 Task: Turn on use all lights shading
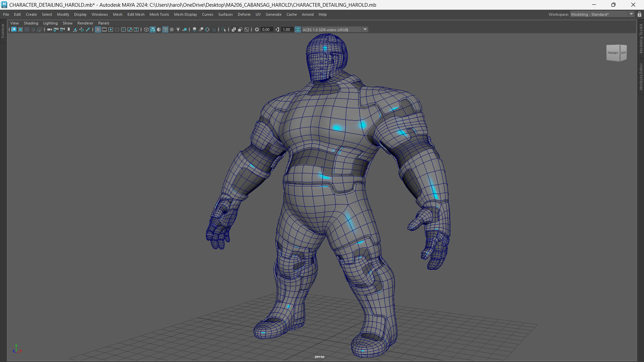[178, 29]
